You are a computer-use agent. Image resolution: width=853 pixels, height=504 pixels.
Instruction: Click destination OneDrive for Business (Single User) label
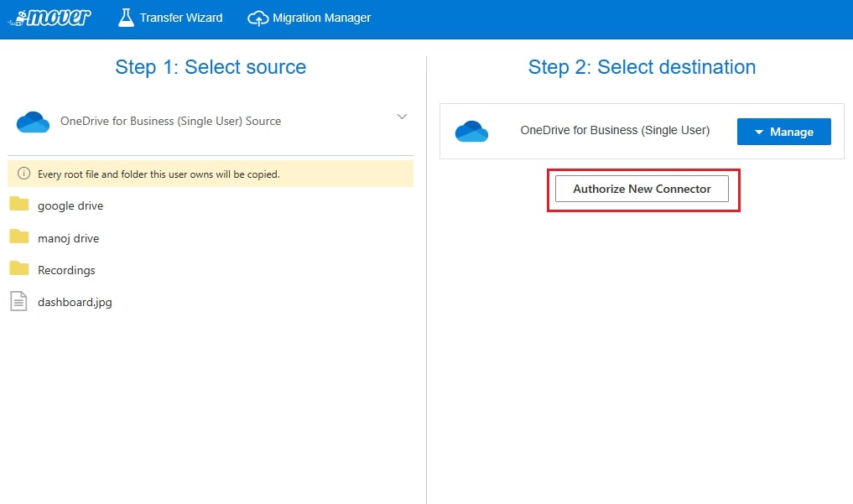(x=616, y=131)
